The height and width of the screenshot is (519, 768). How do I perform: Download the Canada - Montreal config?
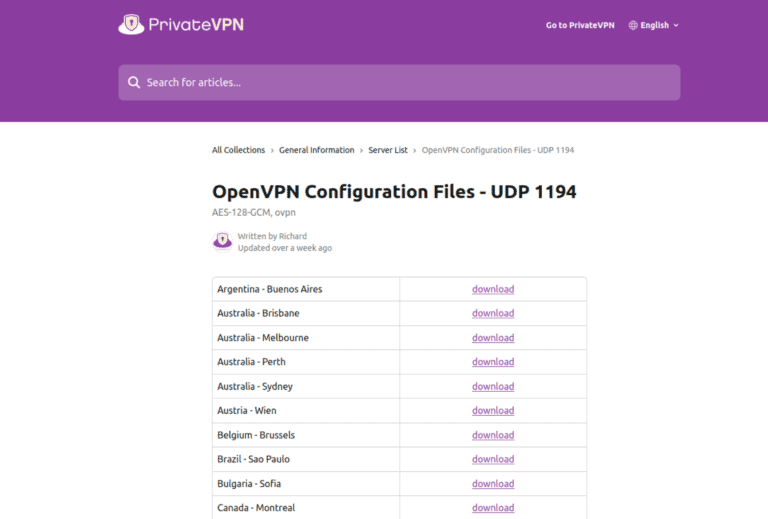(x=493, y=508)
